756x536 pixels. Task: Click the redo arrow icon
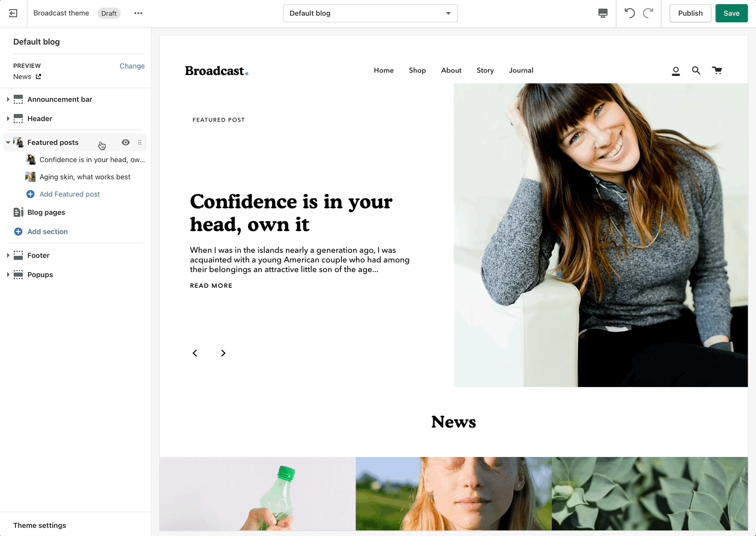[648, 13]
